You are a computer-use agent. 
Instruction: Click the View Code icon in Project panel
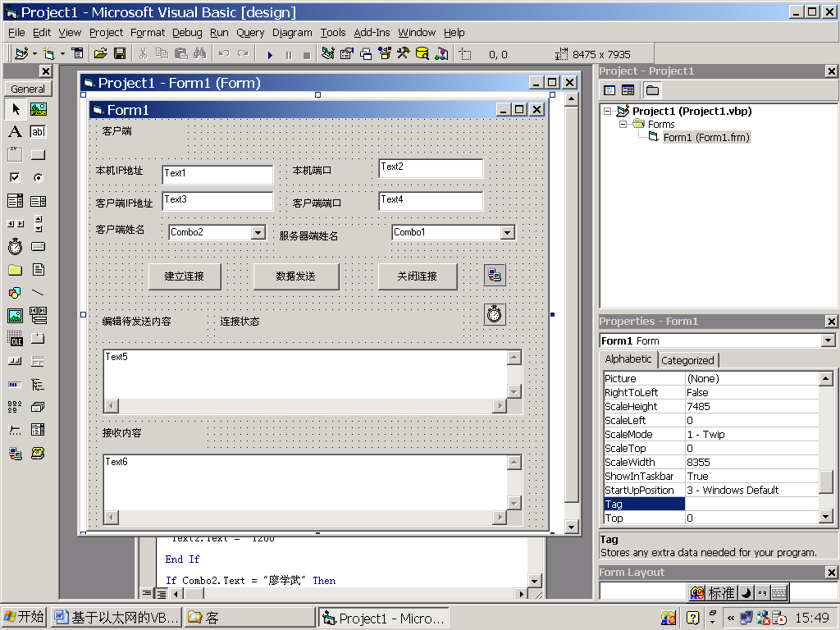coord(609,90)
